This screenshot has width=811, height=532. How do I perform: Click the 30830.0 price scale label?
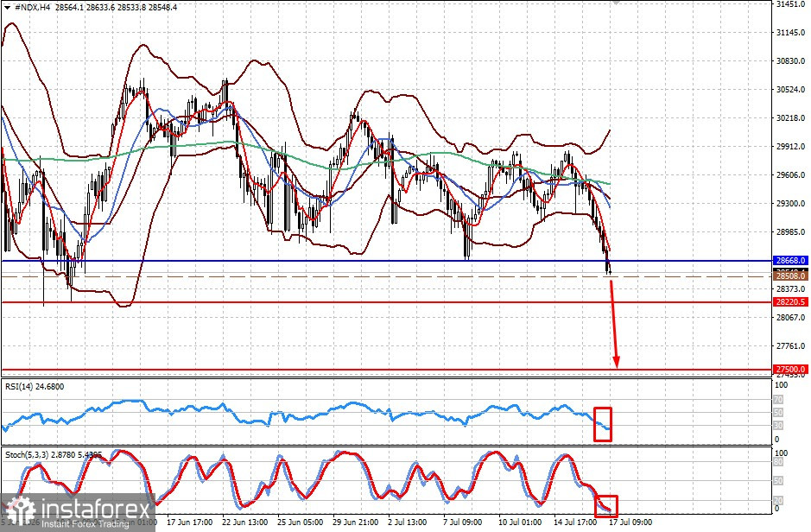click(x=791, y=60)
